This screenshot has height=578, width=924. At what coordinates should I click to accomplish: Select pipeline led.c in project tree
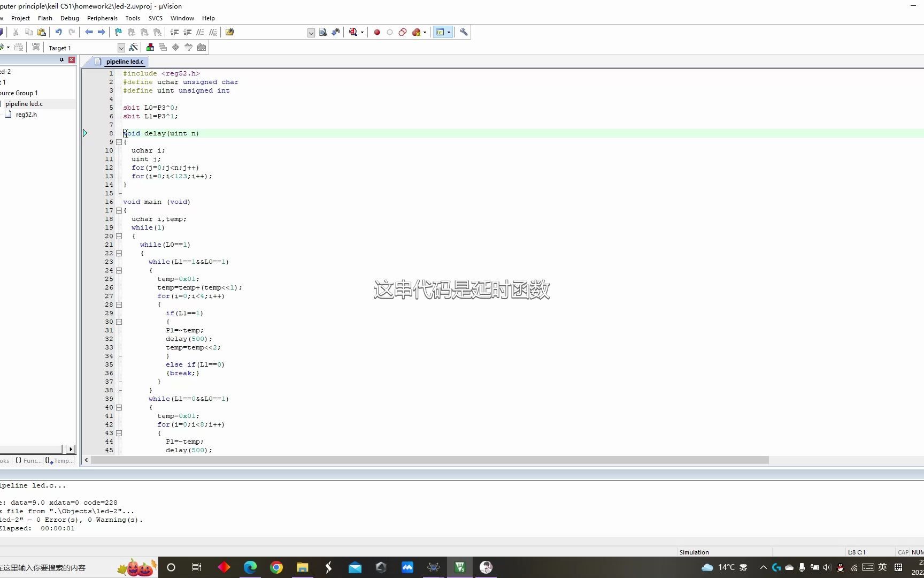coord(24,104)
